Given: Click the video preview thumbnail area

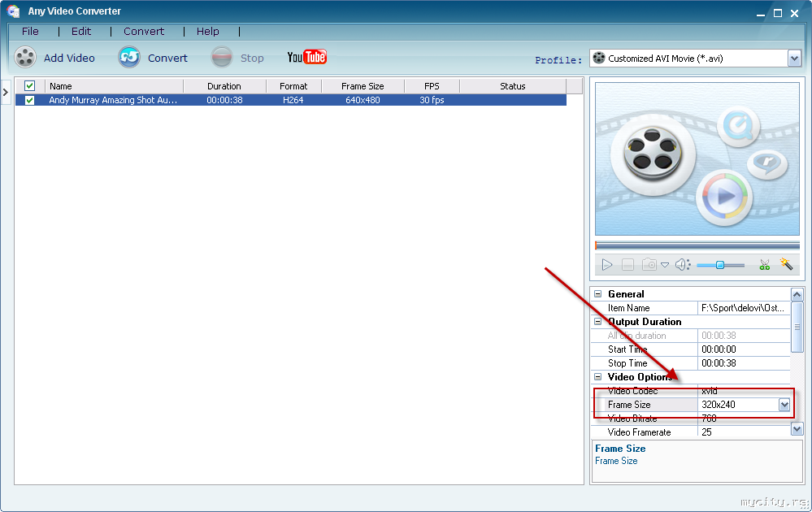Looking at the screenshot, I should [x=697, y=159].
